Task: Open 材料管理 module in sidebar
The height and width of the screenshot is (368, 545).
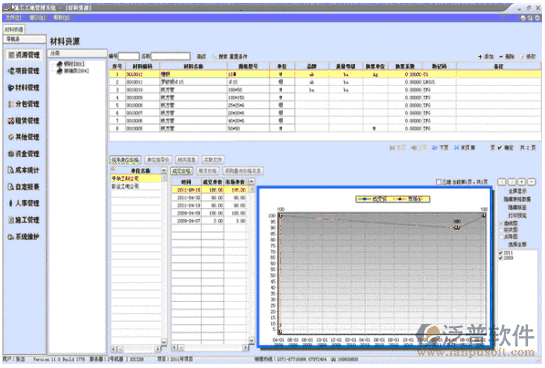Action: click(x=24, y=88)
